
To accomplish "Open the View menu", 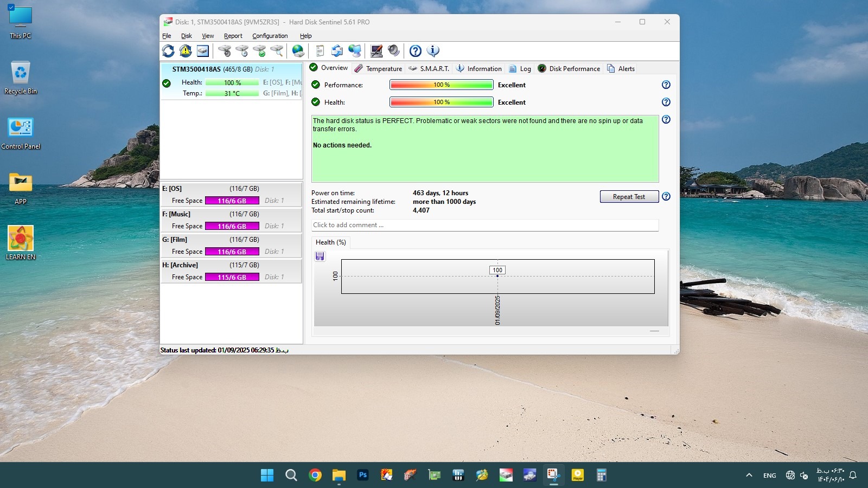I will [208, 36].
